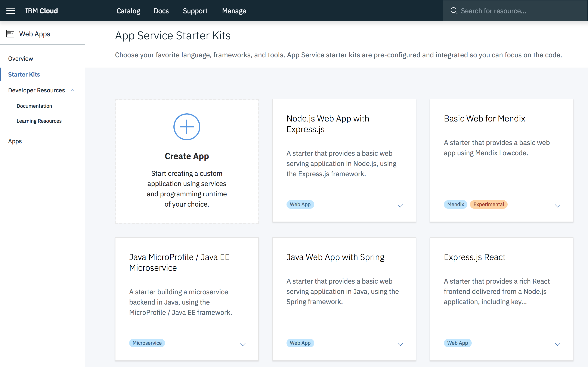
Task: Click the Starter Kits sidebar link
Action: point(24,74)
